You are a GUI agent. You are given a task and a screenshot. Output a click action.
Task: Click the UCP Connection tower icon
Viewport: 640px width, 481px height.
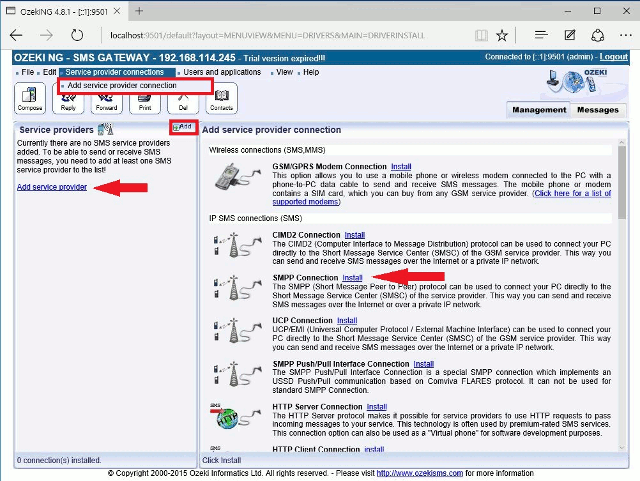click(x=237, y=330)
